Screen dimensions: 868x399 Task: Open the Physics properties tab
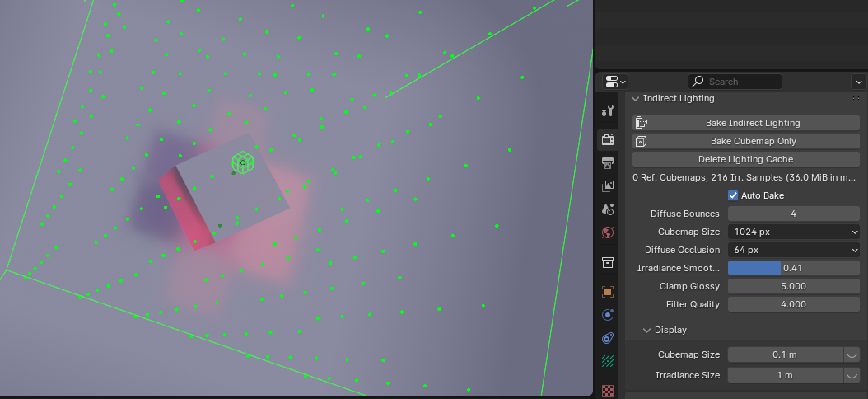pos(607,315)
